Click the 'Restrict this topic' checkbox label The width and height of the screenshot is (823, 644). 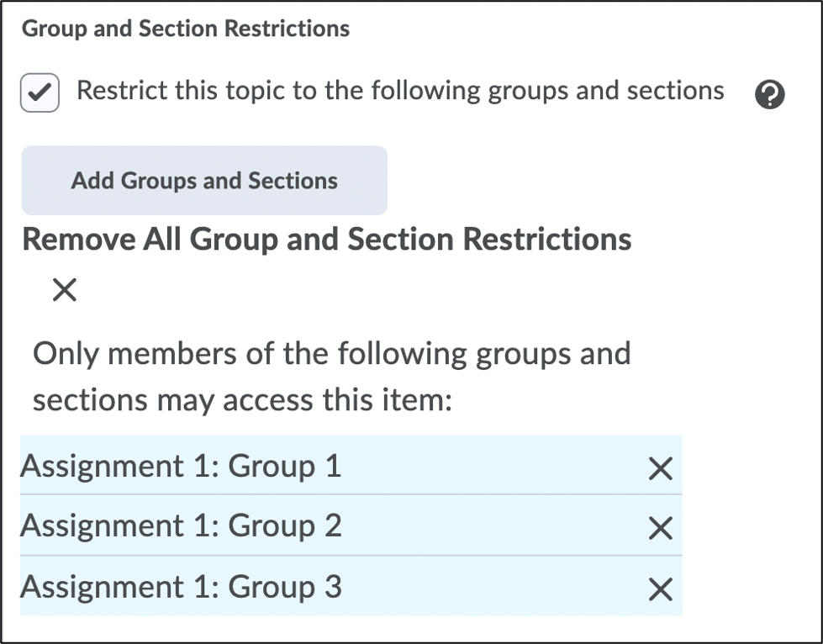(x=400, y=91)
